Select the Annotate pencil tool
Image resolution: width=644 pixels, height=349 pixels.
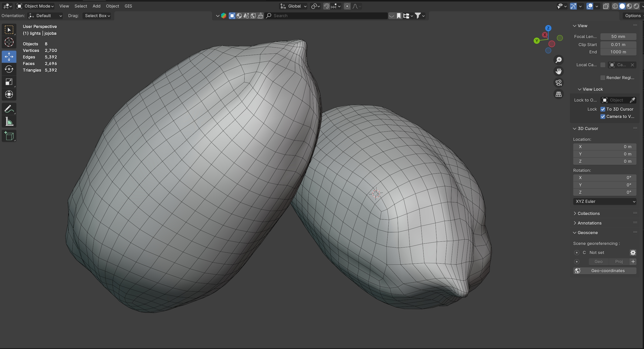[x=9, y=109]
